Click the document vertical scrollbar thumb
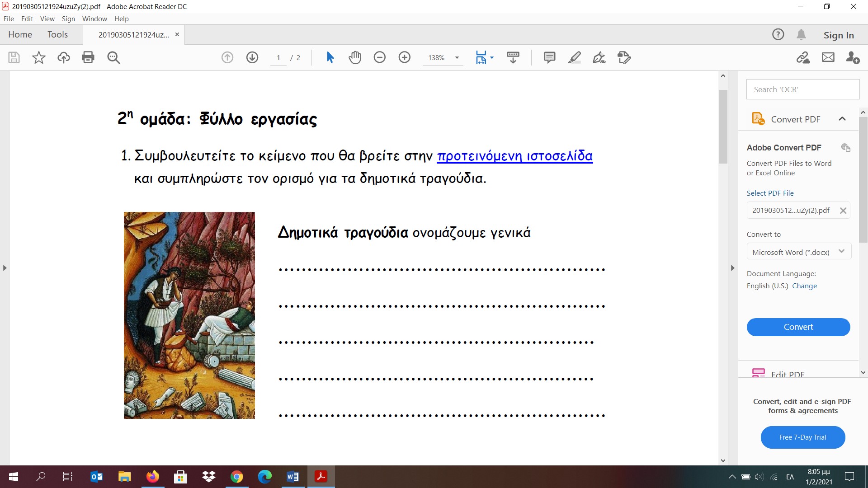 pyautogui.click(x=723, y=127)
